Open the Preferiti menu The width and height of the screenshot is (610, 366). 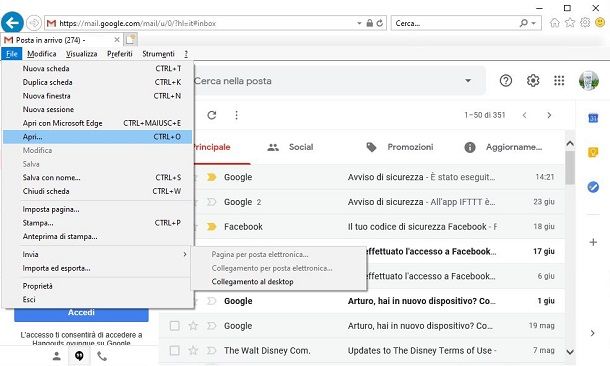click(x=119, y=54)
